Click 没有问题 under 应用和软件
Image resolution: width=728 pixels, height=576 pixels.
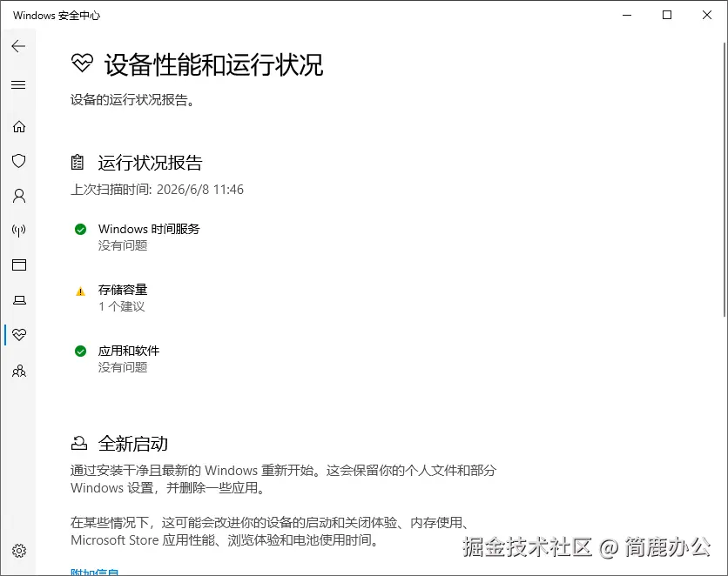(123, 367)
